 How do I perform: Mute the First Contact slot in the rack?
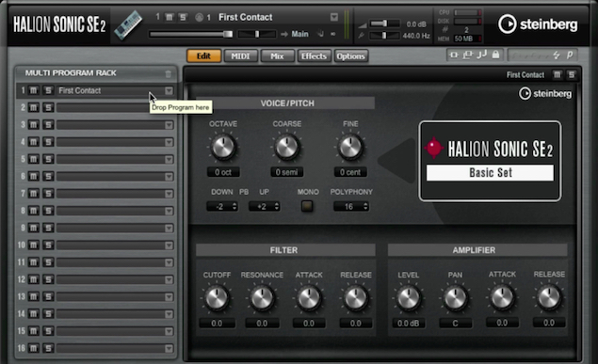pyautogui.click(x=34, y=90)
